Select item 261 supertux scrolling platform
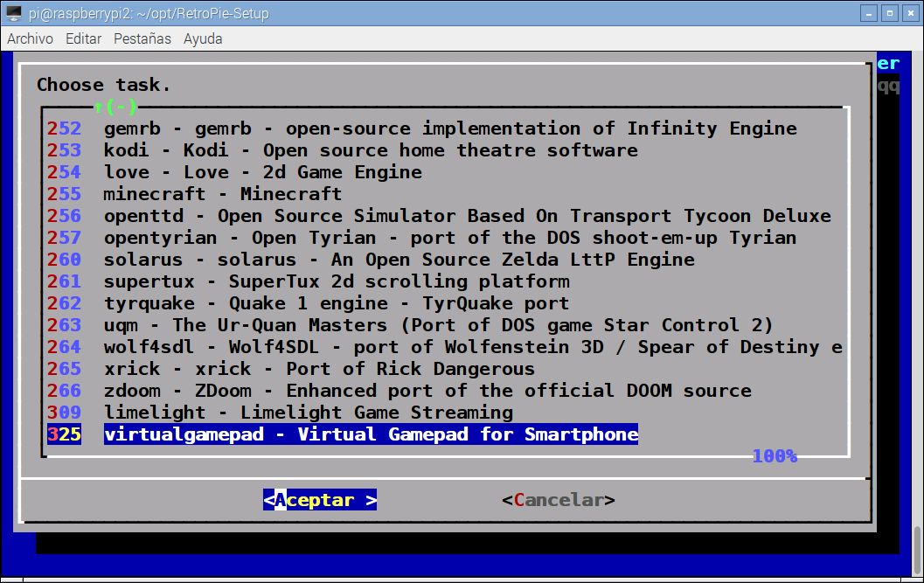Image resolution: width=924 pixels, height=583 pixels. [x=309, y=281]
